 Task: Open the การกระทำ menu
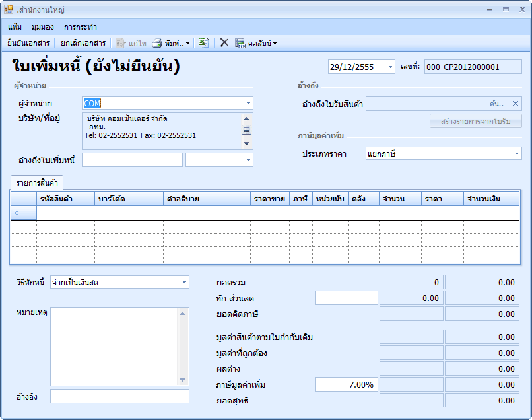tap(81, 27)
